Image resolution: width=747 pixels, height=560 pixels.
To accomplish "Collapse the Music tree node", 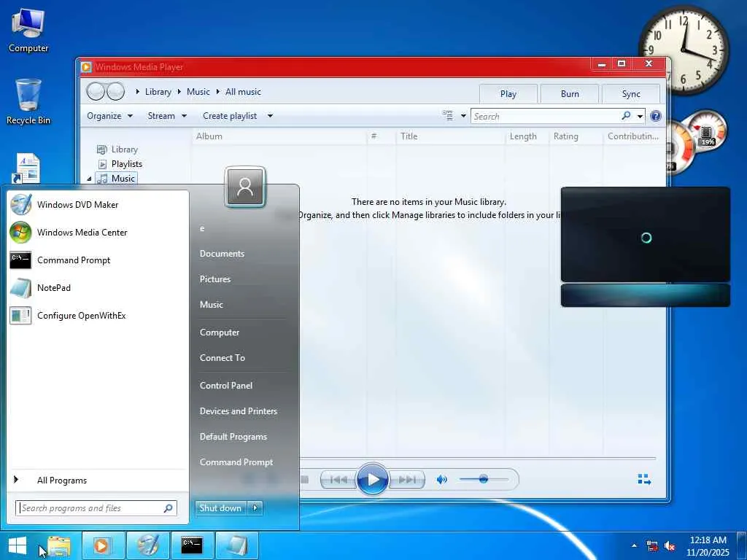I will (x=89, y=179).
